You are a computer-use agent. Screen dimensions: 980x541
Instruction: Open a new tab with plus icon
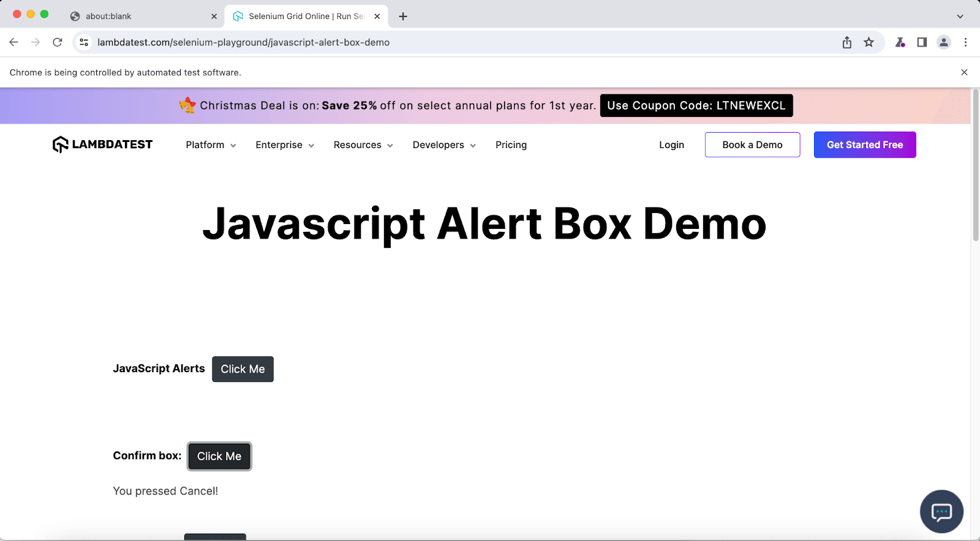point(403,17)
